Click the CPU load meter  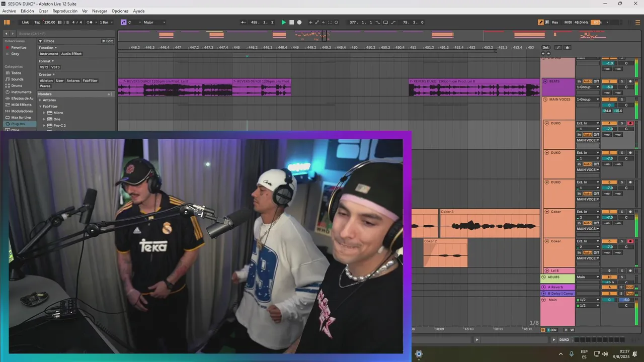pyautogui.click(x=596, y=22)
